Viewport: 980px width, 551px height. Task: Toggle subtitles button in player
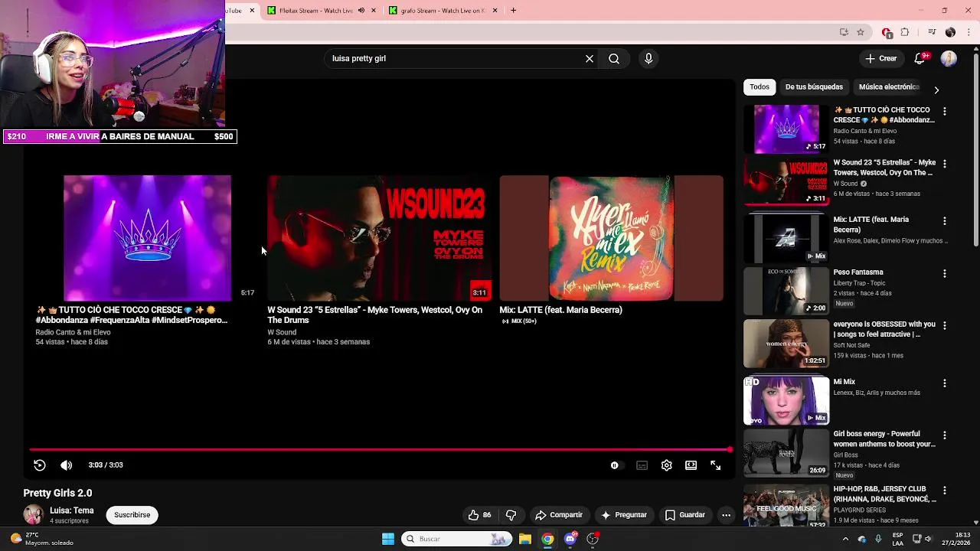point(642,465)
